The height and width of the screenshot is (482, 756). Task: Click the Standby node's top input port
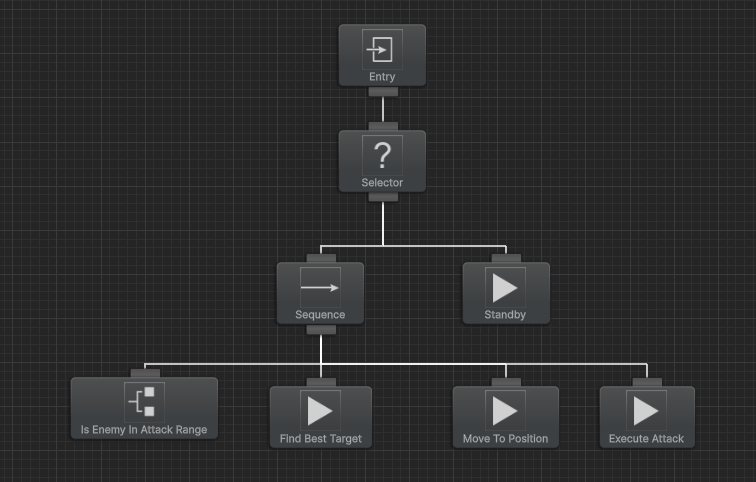click(505, 258)
